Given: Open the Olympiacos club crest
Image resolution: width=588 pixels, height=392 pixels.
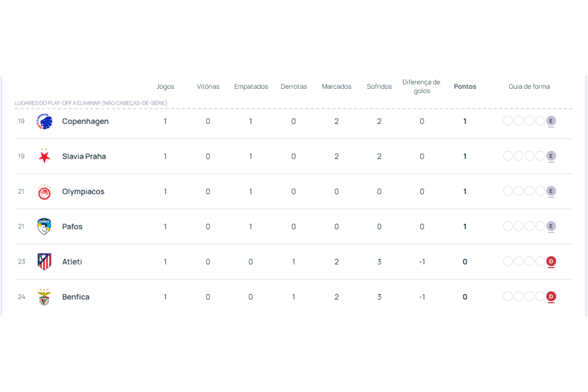Looking at the screenshot, I should pyautogui.click(x=45, y=191).
